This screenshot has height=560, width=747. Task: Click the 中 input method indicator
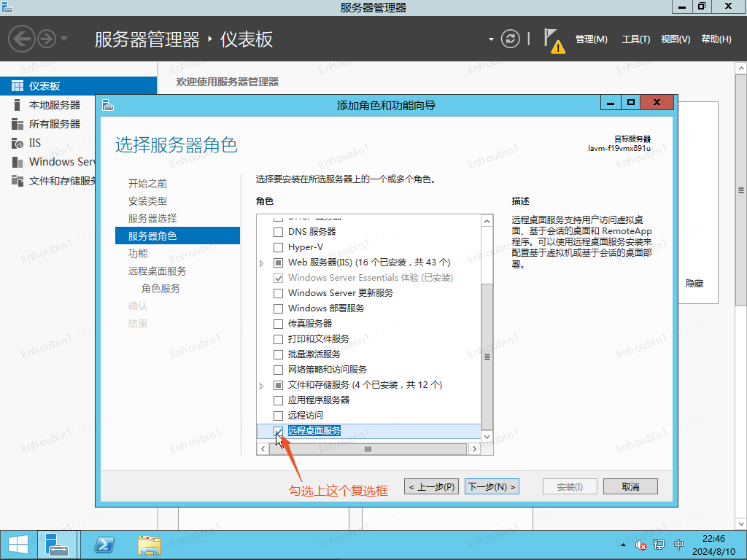pos(679,544)
